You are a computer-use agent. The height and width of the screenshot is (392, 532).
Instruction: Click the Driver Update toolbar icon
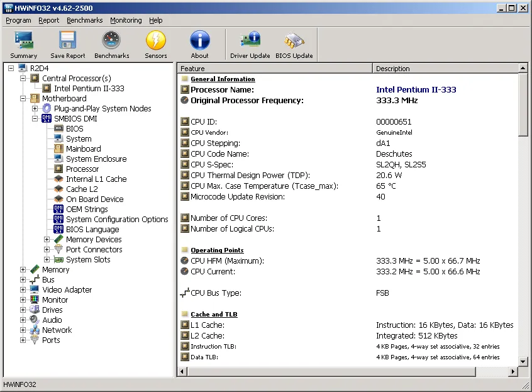(x=250, y=40)
